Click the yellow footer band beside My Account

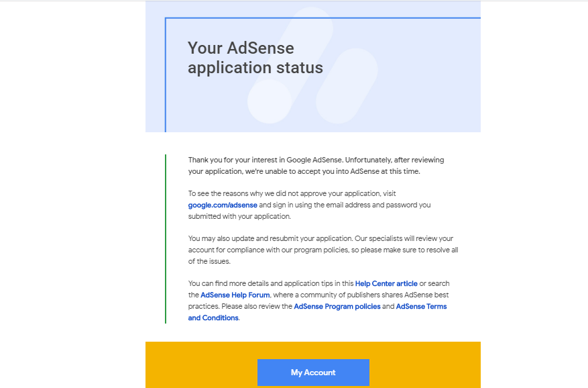tap(425, 365)
